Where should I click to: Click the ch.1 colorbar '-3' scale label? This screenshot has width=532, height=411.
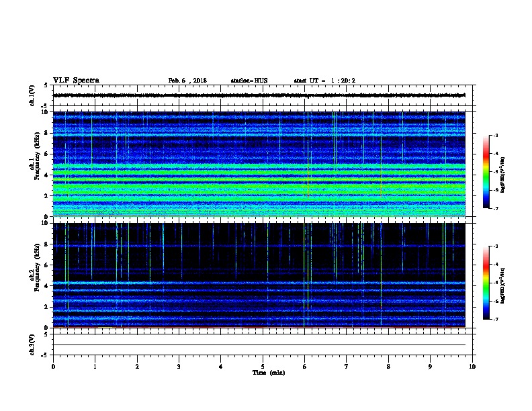point(496,135)
